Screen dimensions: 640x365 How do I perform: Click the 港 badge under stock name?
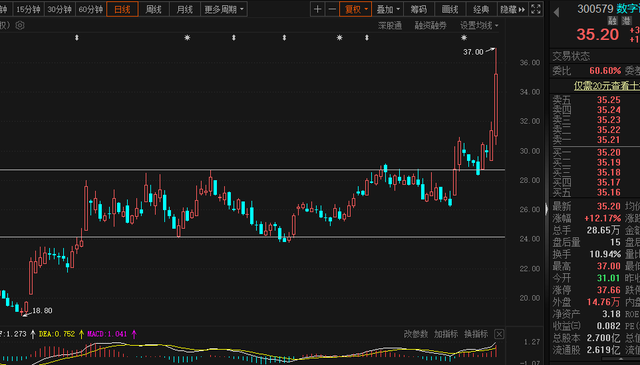point(626,21)
